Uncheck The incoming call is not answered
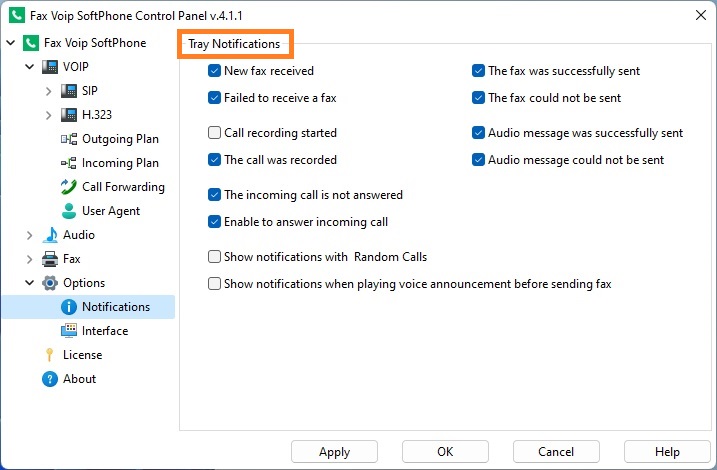This screenshot has width=717, height=470. 214,195
